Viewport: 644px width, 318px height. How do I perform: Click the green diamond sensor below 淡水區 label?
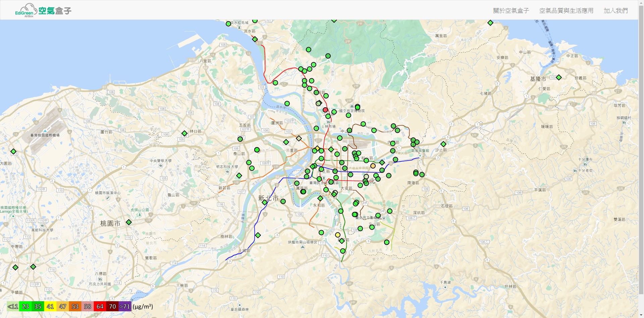coord(255,39)
